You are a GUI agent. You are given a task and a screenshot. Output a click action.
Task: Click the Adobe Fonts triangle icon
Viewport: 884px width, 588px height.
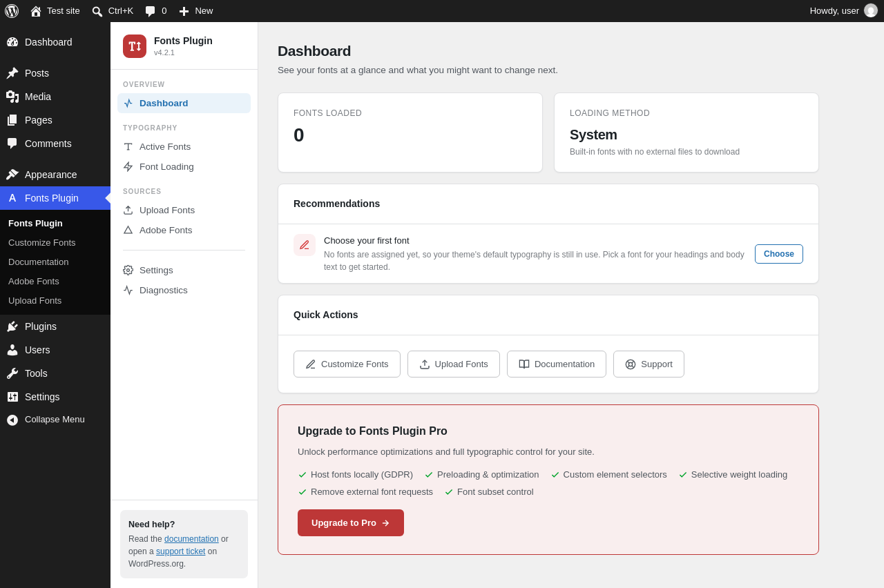click(128, 230)
